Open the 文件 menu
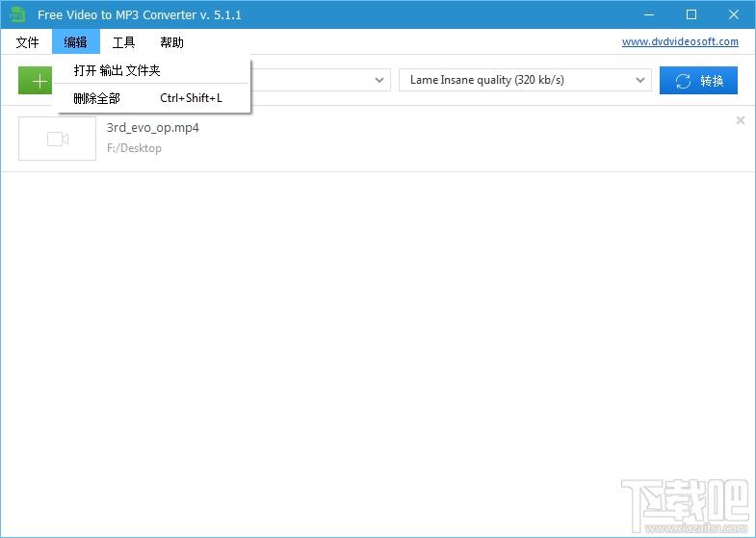756x538 pixels. click(27, 42)
